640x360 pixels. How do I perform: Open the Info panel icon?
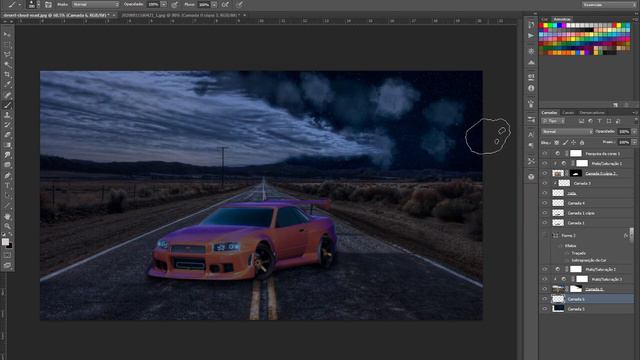point(531,88)
